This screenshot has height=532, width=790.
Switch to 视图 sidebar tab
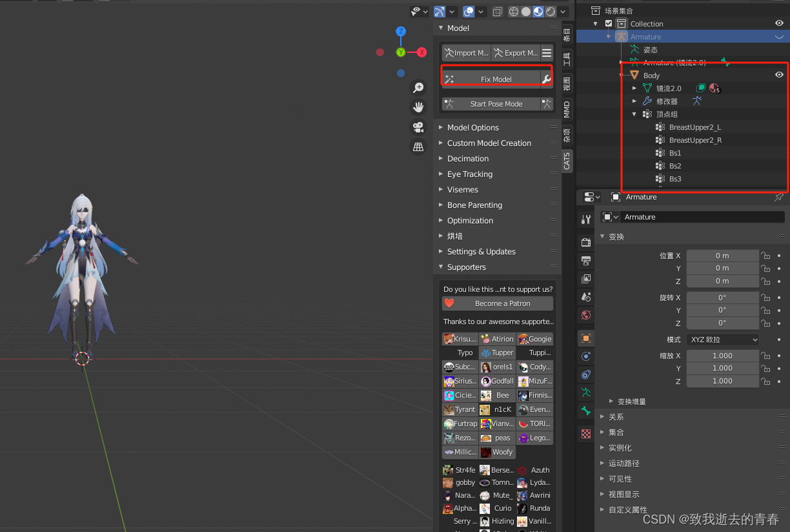[x=567, y=83]
